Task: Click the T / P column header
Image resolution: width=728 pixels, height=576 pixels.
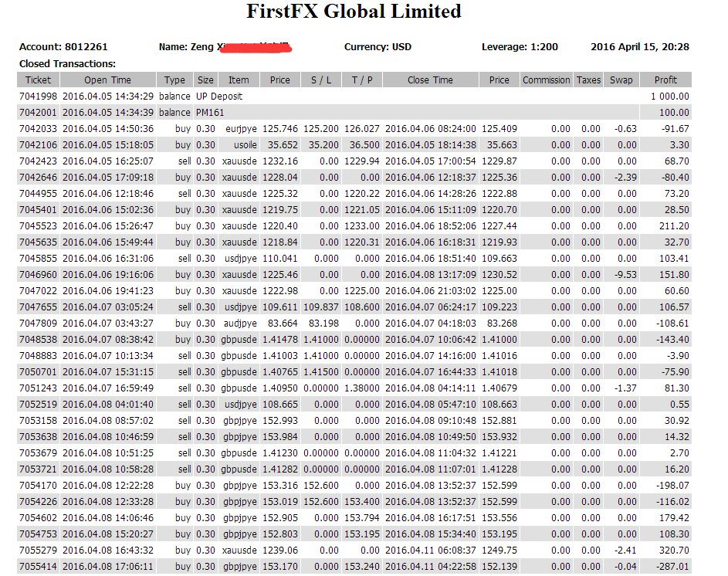Action: (362, 80)
